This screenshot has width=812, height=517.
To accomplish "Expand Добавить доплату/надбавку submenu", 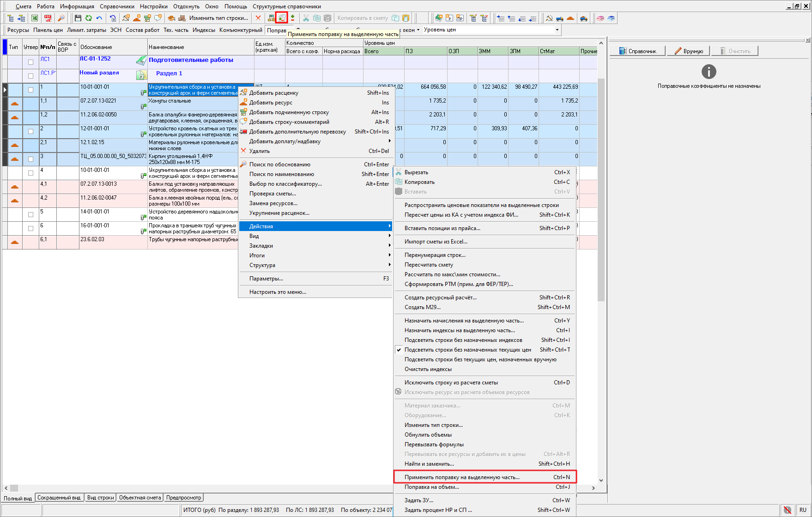I will tap(315, 141).
